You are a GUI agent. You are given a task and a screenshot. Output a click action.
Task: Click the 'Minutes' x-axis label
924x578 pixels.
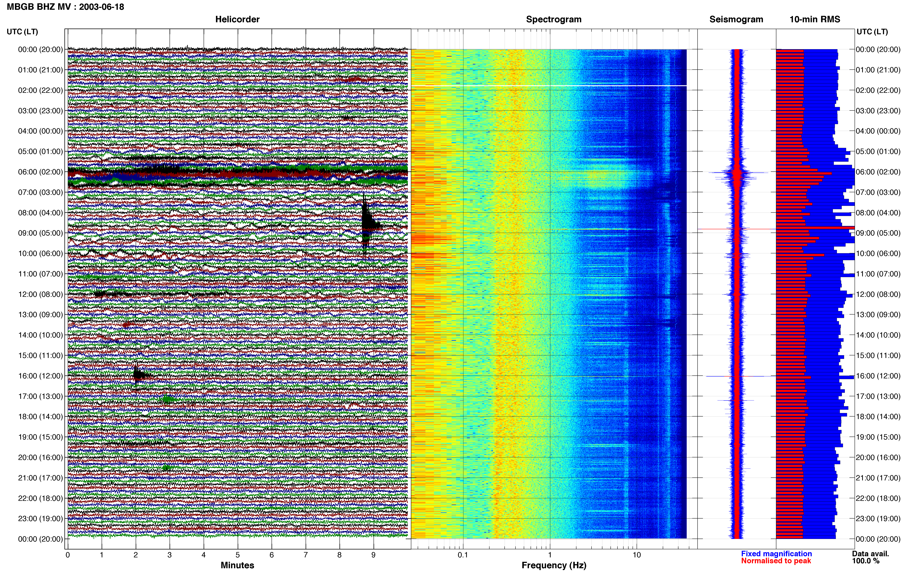click(237, 565)
